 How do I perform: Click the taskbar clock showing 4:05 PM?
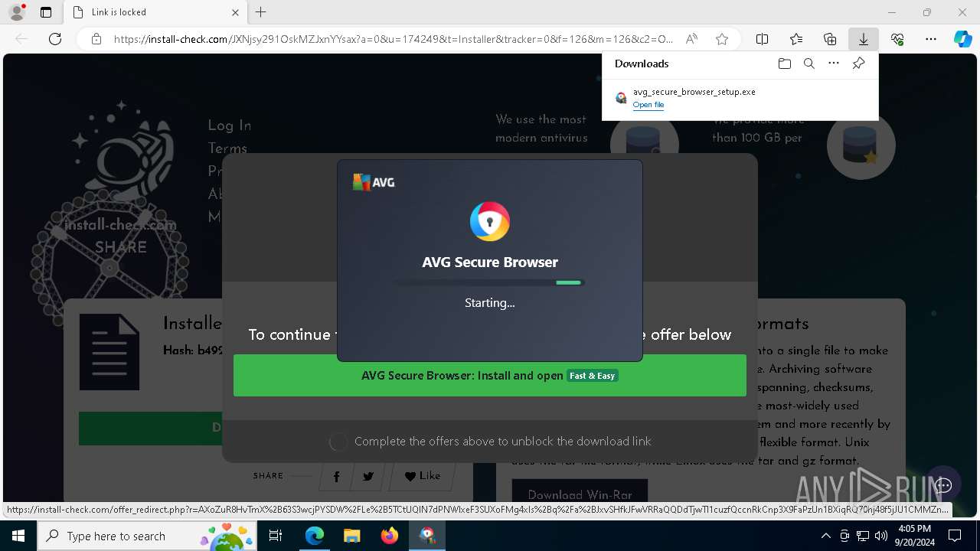(x=914, y=536)
